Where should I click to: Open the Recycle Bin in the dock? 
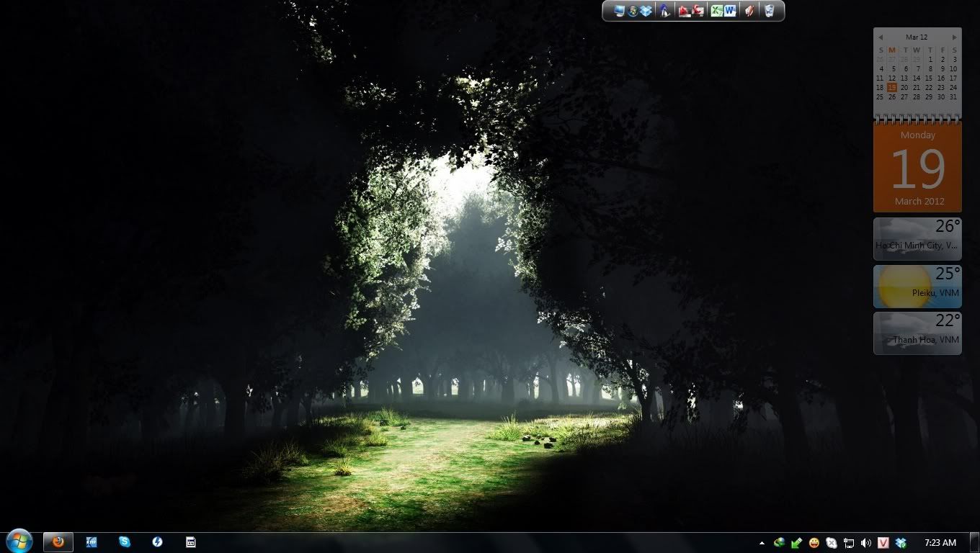pyautogui.click(x=771, y=10)
